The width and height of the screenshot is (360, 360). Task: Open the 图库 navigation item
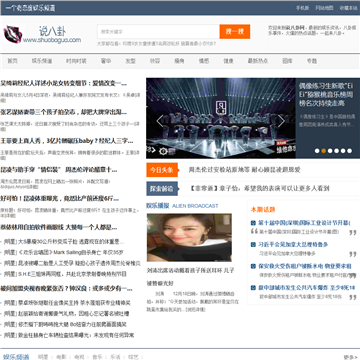tap(287, 61)
